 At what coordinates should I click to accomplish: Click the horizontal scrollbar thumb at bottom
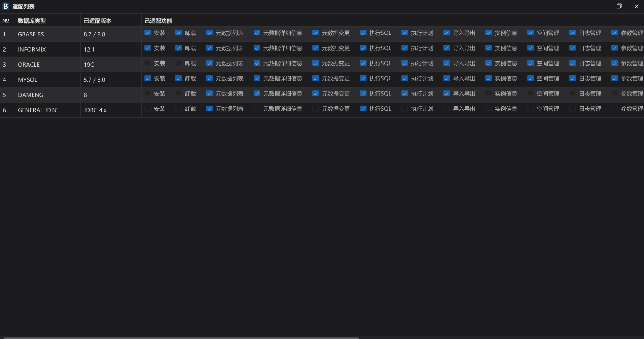181,338
